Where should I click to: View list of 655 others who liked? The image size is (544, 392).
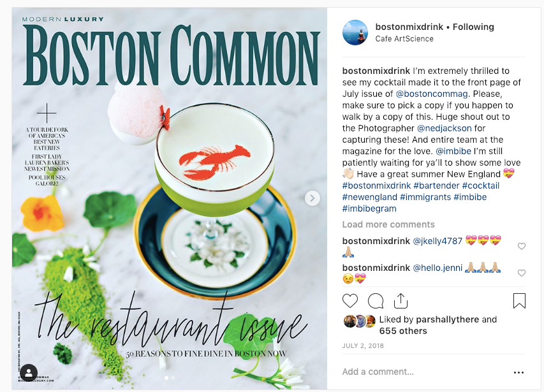(403, 331)
